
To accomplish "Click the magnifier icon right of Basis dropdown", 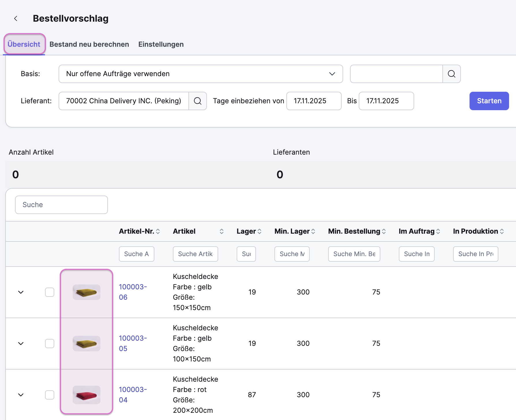I will coord(451,74).
